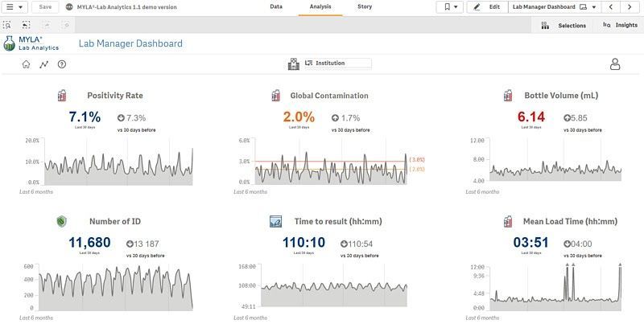The image size is (644, 324).
Task: Go to the home page icon
Action: (x=26, y=64)
